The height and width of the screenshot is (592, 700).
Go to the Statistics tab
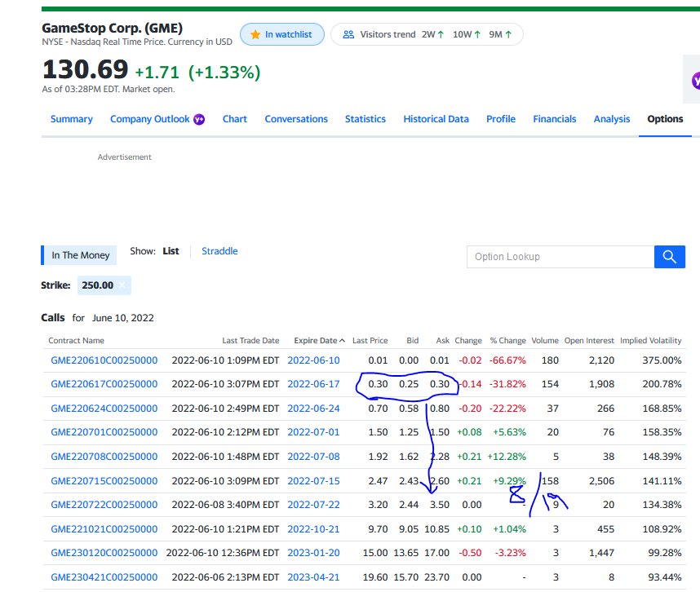(366, 119)
